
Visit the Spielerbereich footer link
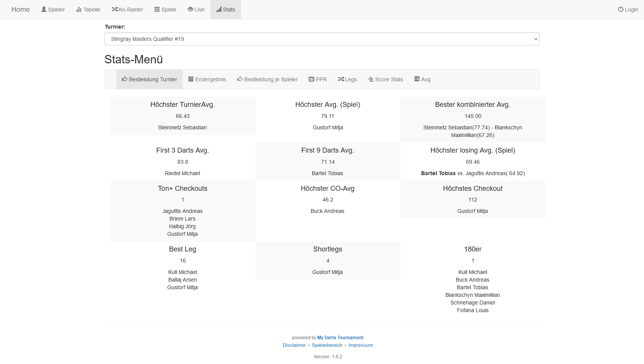coord(327,345)
